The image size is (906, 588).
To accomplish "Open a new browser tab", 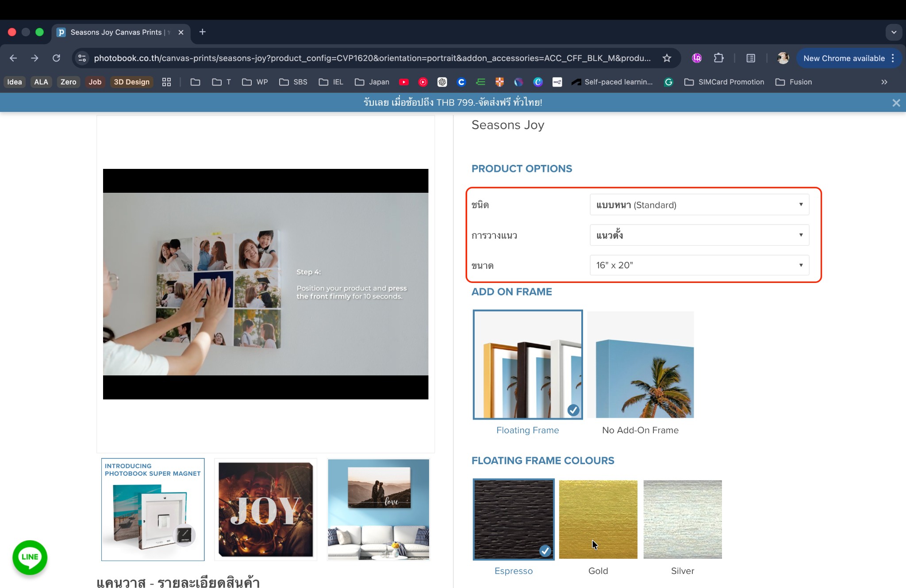I will (x=202, y=32).
